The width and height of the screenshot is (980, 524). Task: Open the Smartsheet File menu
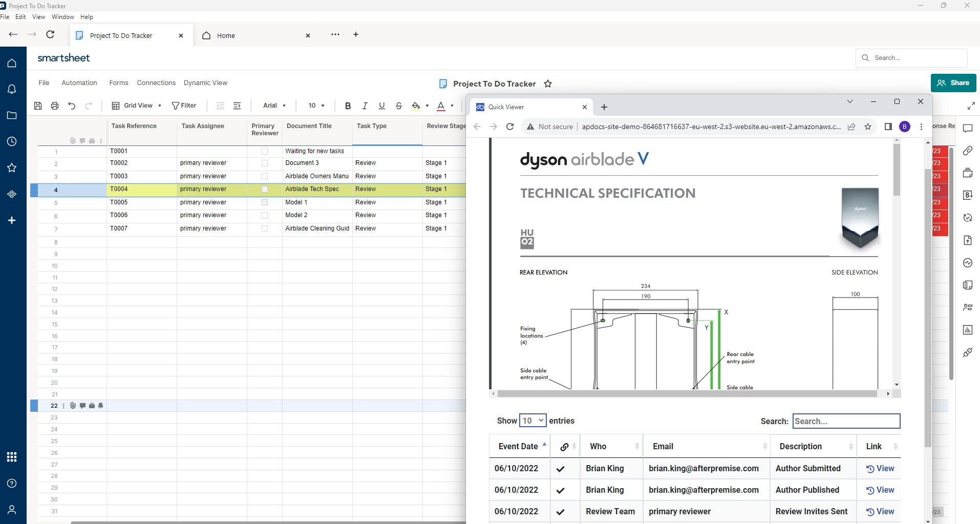[44, 82]
